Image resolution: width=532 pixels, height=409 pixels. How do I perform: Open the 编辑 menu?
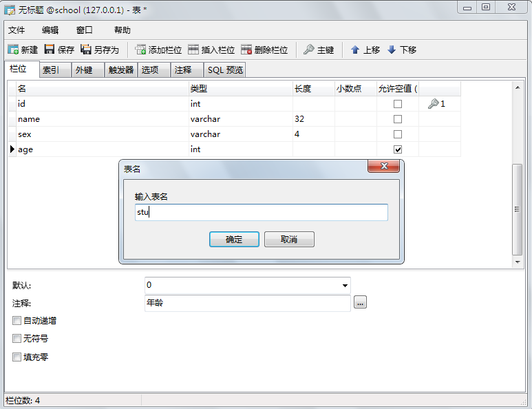pyautogui.click(x=50, y=30)
